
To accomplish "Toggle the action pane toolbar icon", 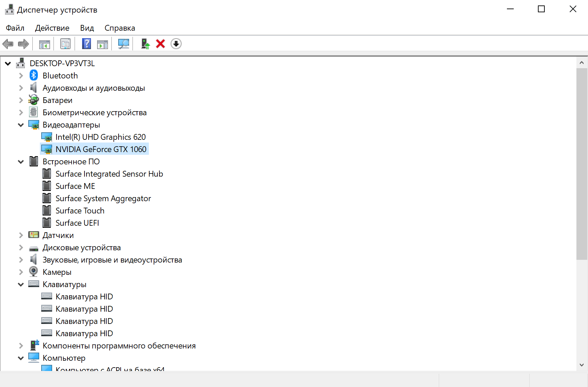I will point(103,44).
